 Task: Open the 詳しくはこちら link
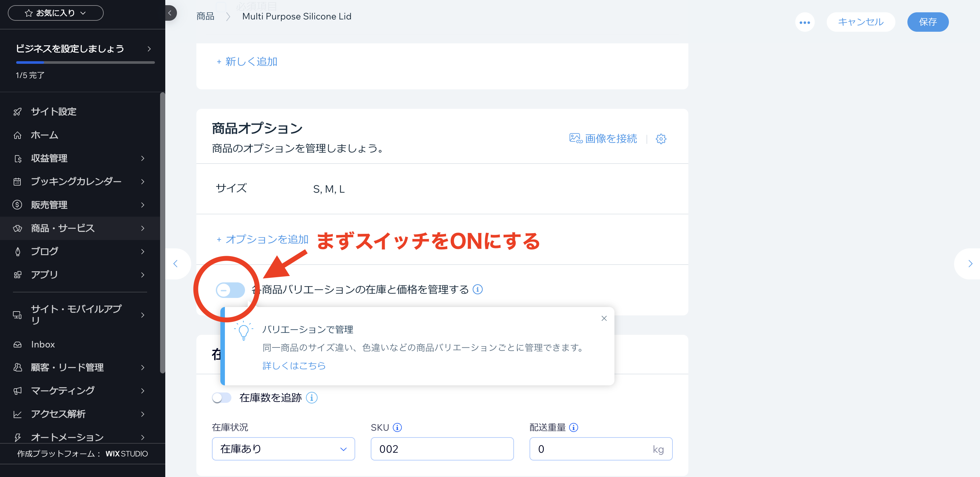pyautogui.click(x=294, y=366)
